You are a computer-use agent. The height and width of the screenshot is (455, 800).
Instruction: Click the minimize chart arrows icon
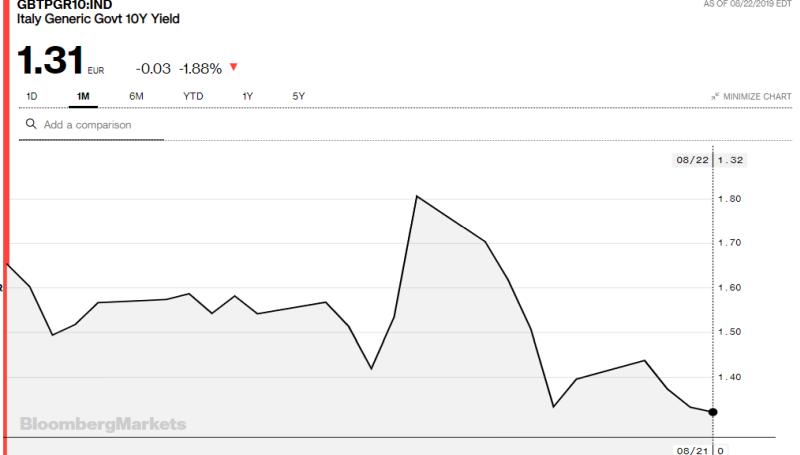tap(715, 96)
